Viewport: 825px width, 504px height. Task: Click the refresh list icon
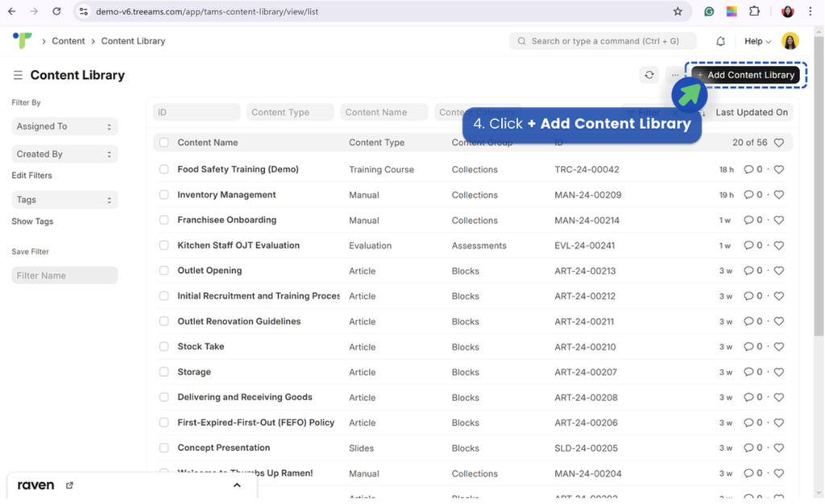point(649,75)
